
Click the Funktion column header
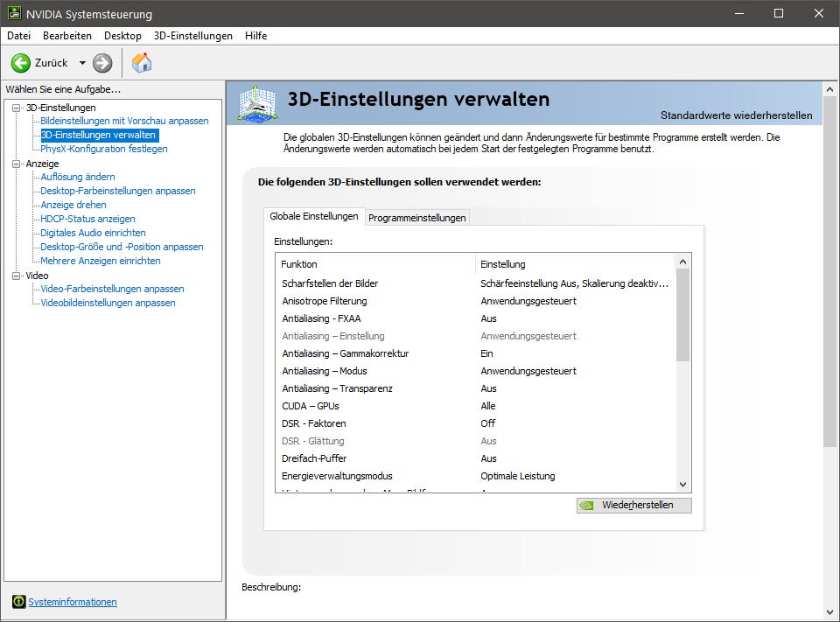click(x=375, y=264)
